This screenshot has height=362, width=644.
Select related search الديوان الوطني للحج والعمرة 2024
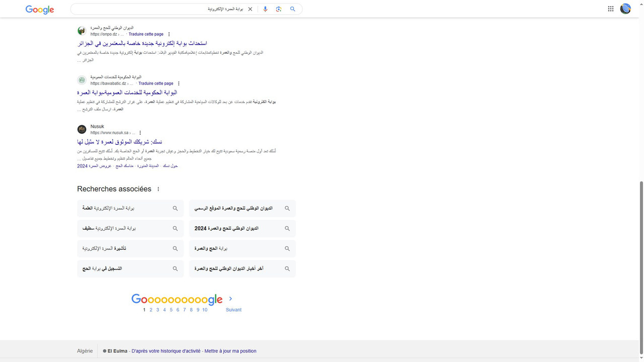click(x=243, y=228)
